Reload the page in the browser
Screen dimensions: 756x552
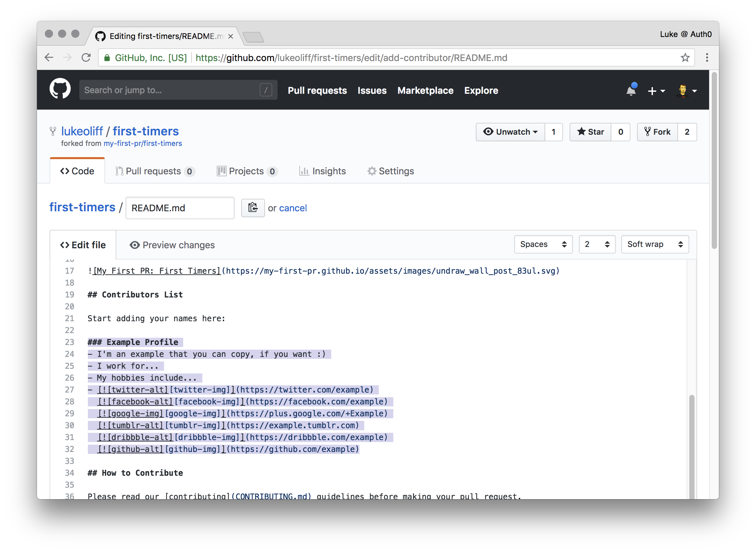[86, 58]
